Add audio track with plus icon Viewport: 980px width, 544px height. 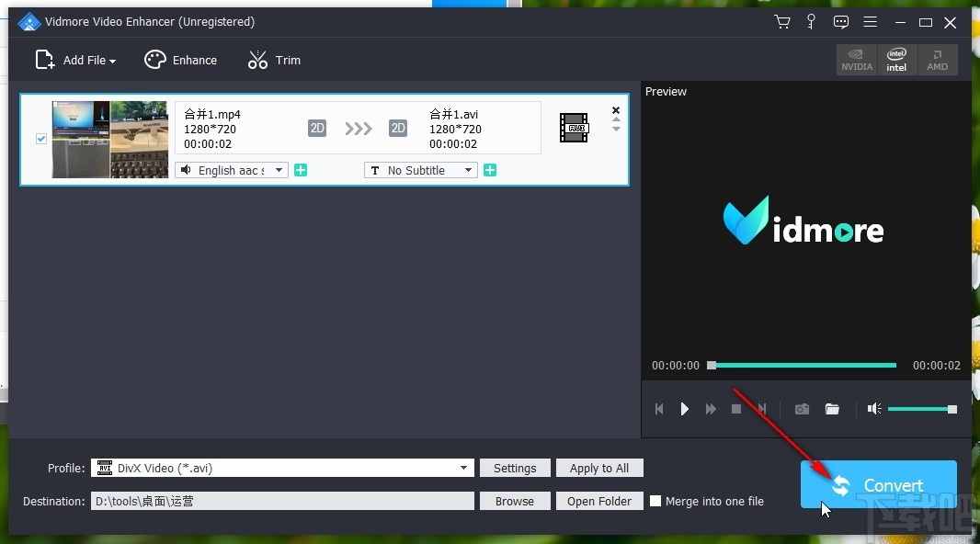301,170
